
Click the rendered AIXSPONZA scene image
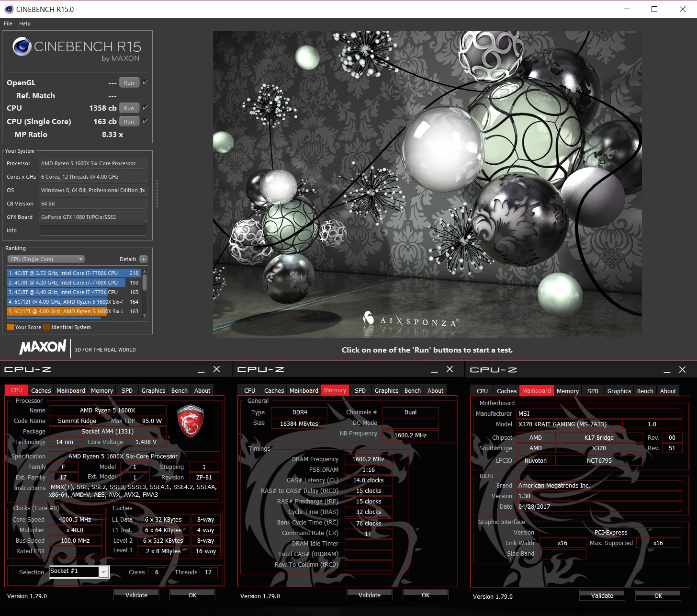427,184
